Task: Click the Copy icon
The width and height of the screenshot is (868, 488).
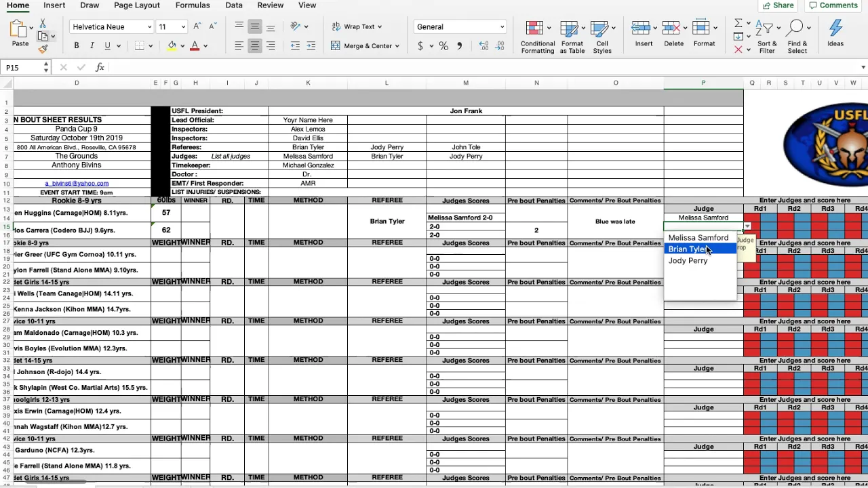Action: [x=43, y=37]
